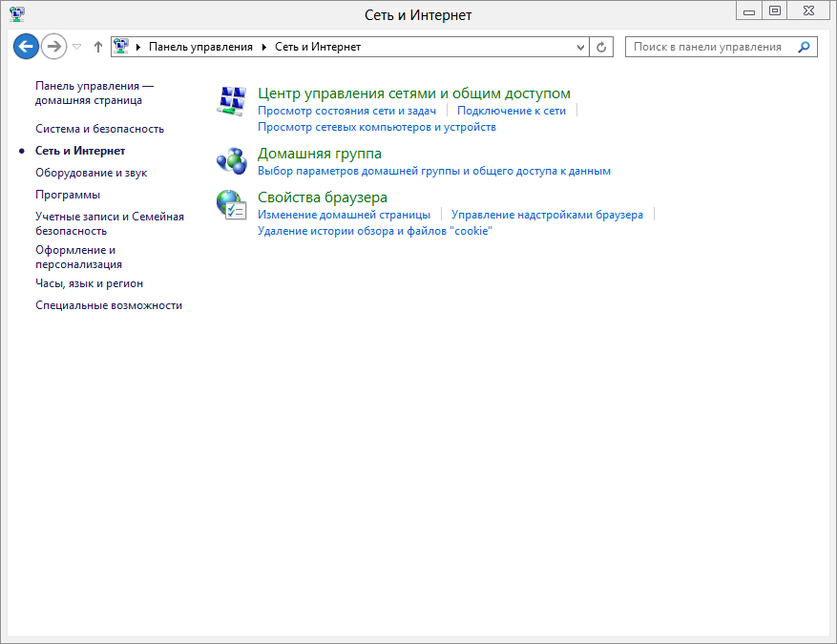837x644 pixels.
Task: Open Система и безопасность category
Action: 99,129
